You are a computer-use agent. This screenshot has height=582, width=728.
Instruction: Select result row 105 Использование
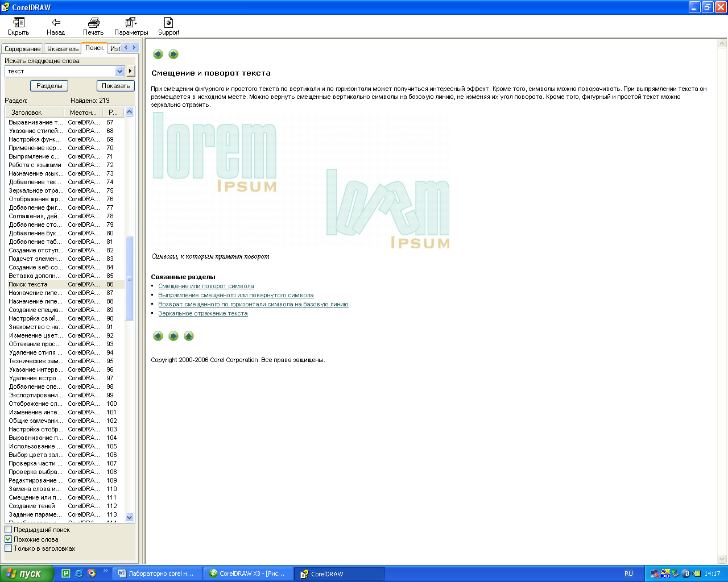point(65,446)
